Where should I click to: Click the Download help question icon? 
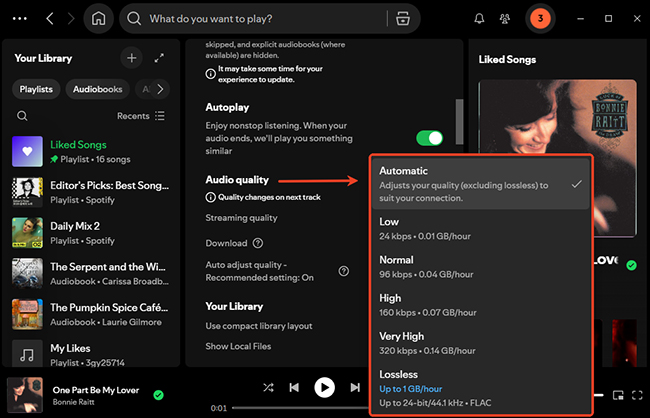[258, 243]
